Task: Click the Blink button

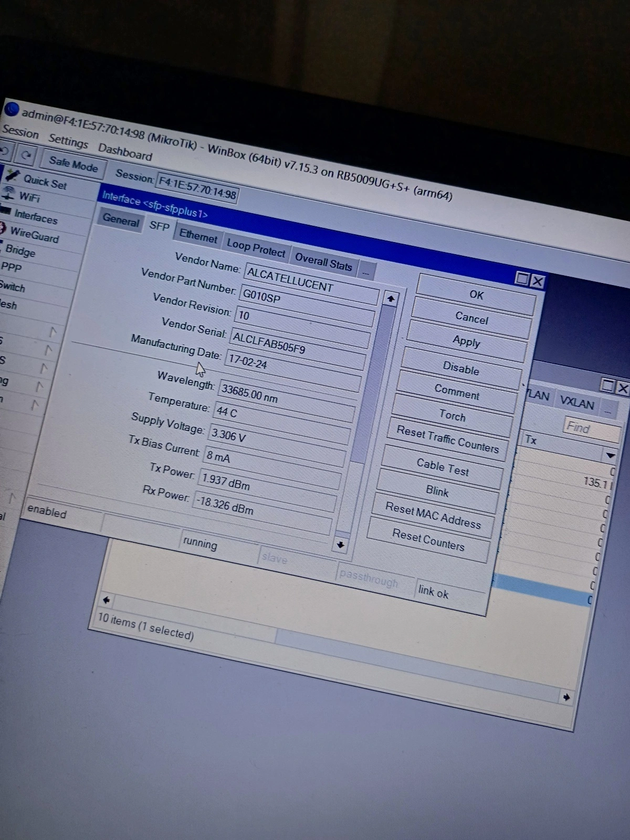Action: point(437,491)
